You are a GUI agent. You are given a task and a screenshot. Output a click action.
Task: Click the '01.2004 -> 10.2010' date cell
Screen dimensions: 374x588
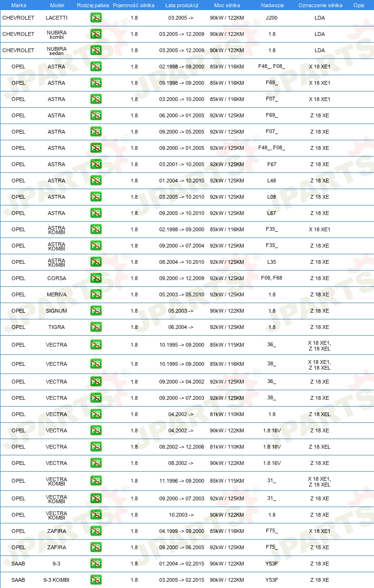click(182, 181)
